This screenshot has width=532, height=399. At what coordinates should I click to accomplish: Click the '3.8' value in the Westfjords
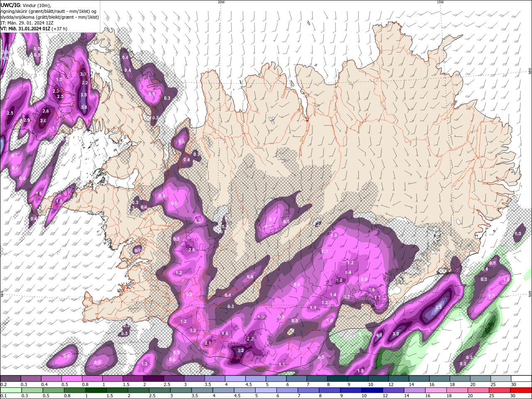(84, 107)
